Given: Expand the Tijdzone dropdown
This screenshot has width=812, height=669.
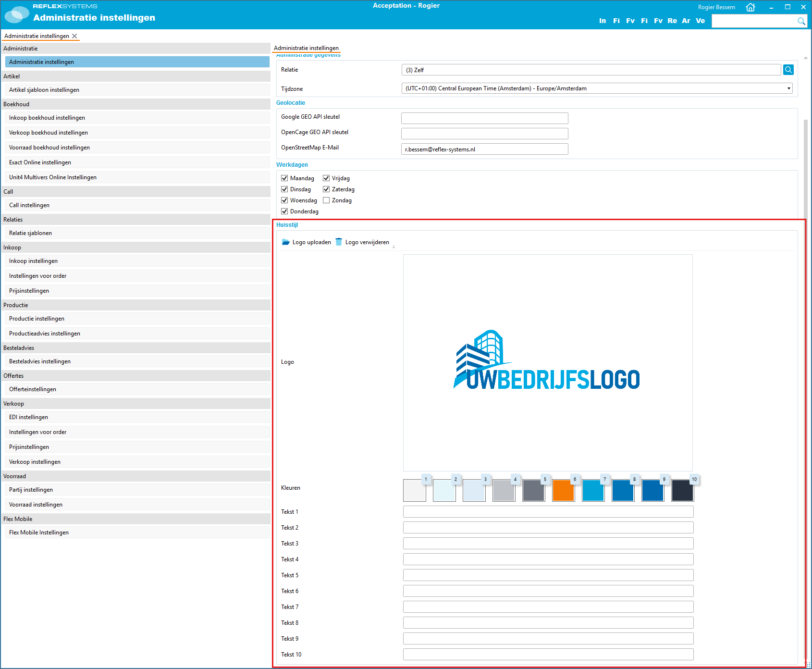Looking at the screenshot, I should (x=788, y=88).
